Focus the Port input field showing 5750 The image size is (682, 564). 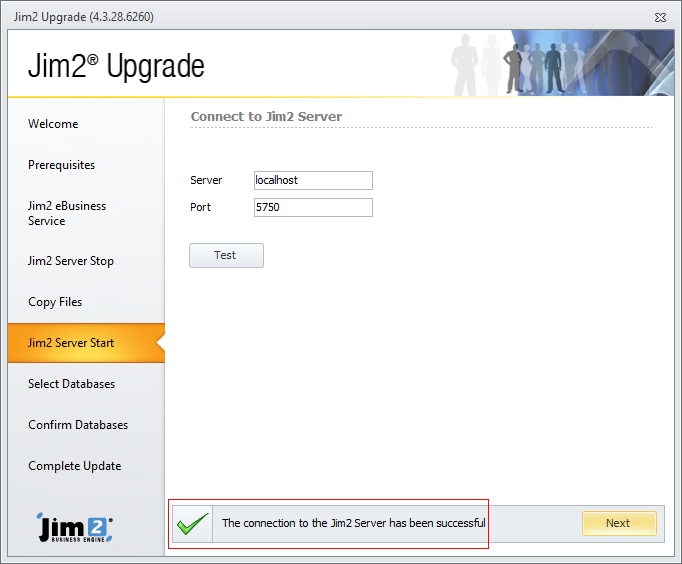pos(313,207)
